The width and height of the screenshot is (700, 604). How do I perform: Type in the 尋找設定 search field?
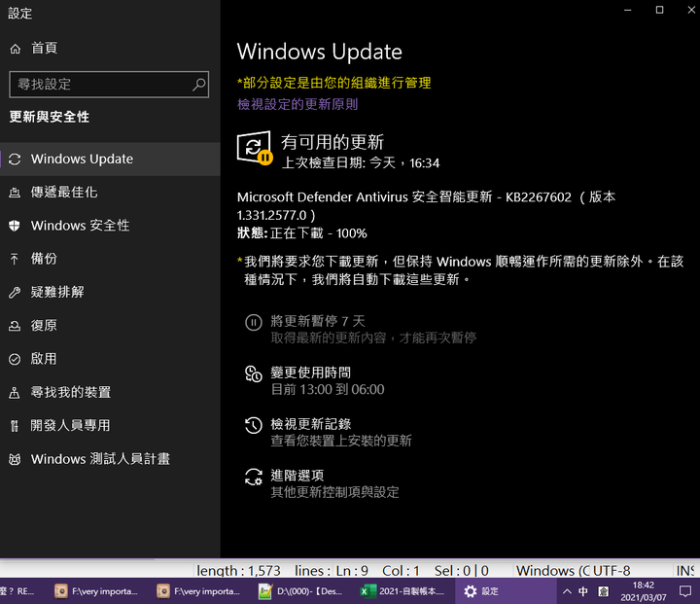tap(109, 84)
